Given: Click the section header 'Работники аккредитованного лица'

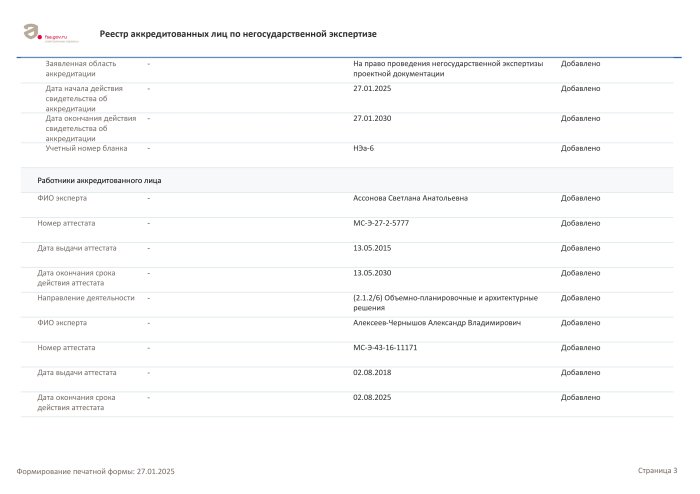Looking at the screenshot, I should [x=99, y=180].
